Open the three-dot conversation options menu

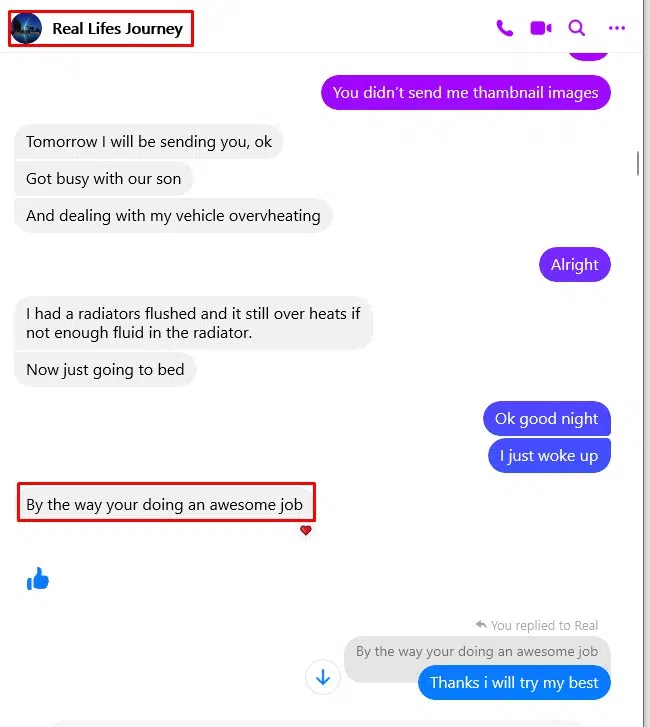617,28
